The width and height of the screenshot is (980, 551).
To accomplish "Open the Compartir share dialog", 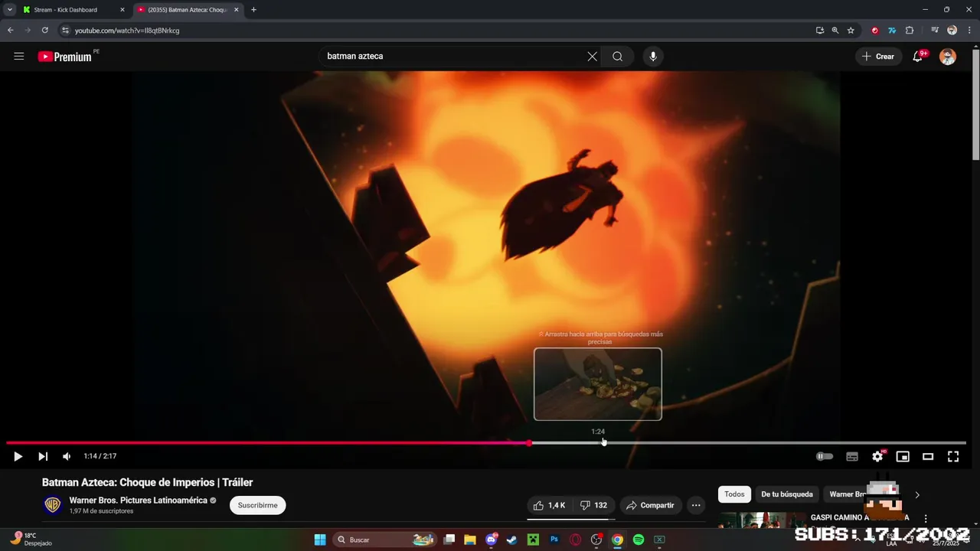I will [x=650, y=506].
